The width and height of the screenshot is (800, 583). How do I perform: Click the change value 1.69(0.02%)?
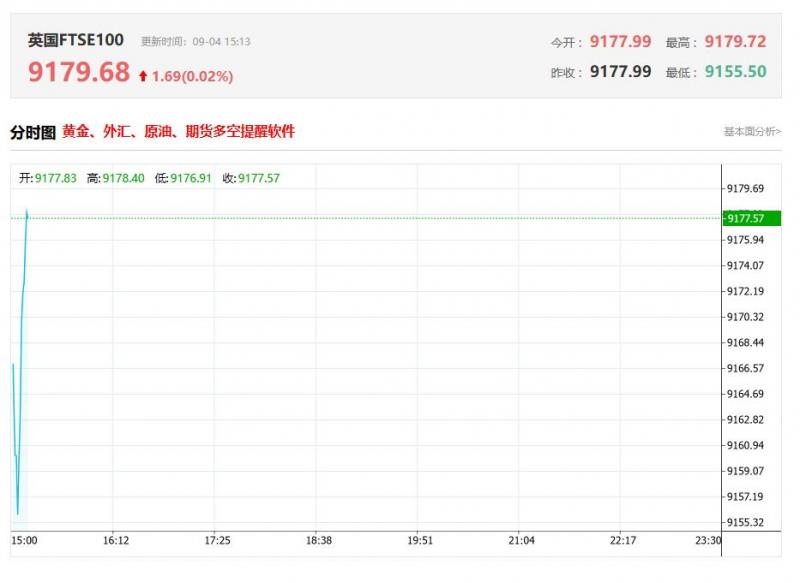coord(192,77)
